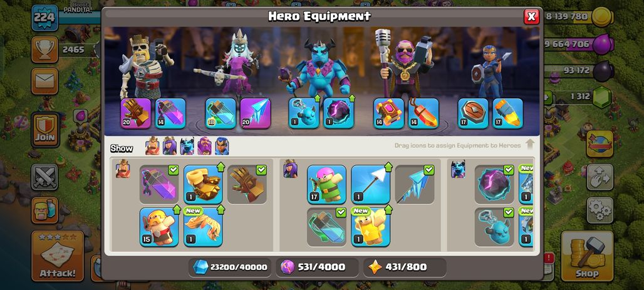The width and height of the screenshot is (644, 290).
Task: Select the golden Earthquake Boots equipment
Action: [x=203, y=184]
